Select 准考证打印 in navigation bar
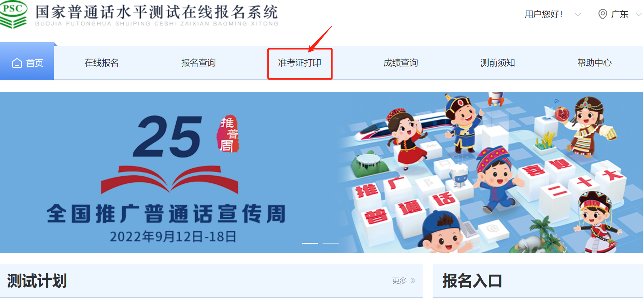 point(300,63)
